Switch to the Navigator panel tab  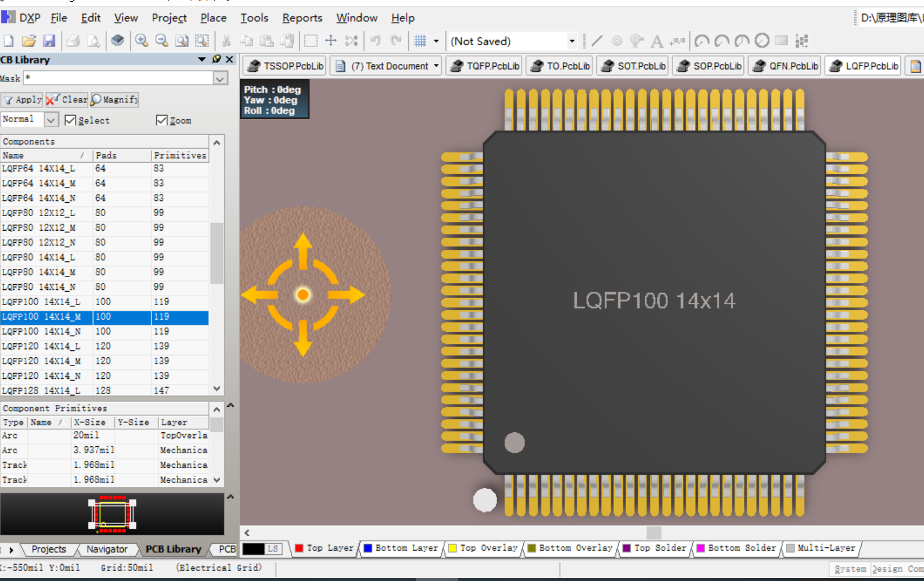(x=107, y=549)
